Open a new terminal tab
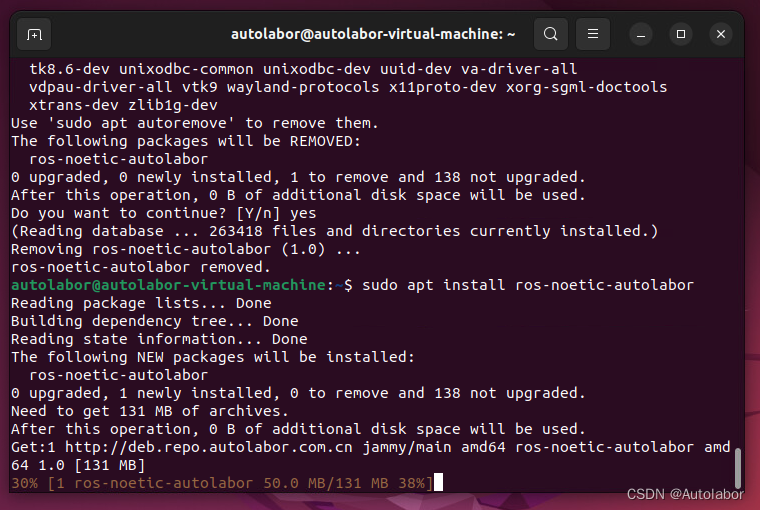Viewport: 760px width, 510px height. tap(35, 34)
